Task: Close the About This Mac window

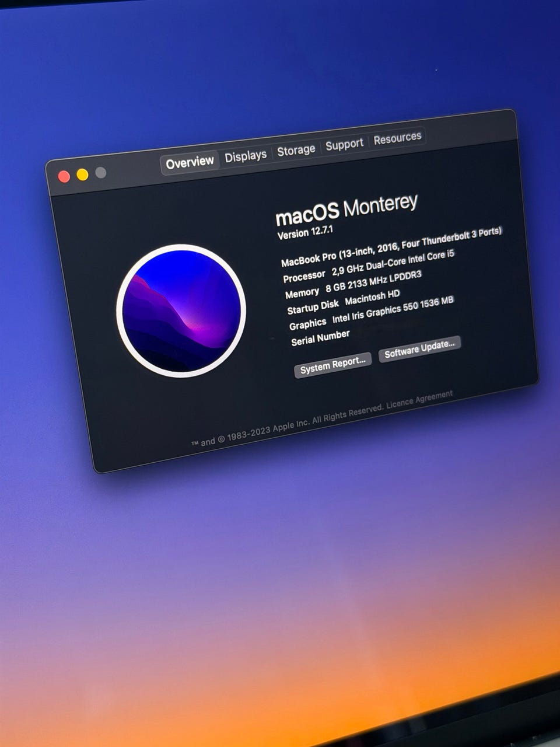Action: [x=64, y=176]
